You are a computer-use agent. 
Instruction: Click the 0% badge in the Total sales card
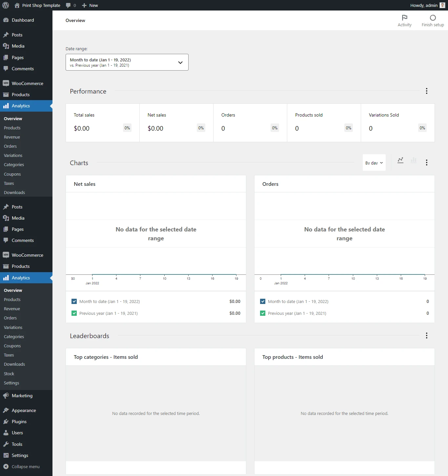pos(127,128)
